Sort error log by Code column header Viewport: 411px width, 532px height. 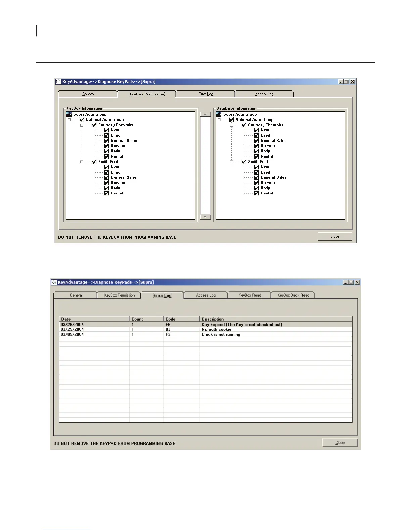182,319
